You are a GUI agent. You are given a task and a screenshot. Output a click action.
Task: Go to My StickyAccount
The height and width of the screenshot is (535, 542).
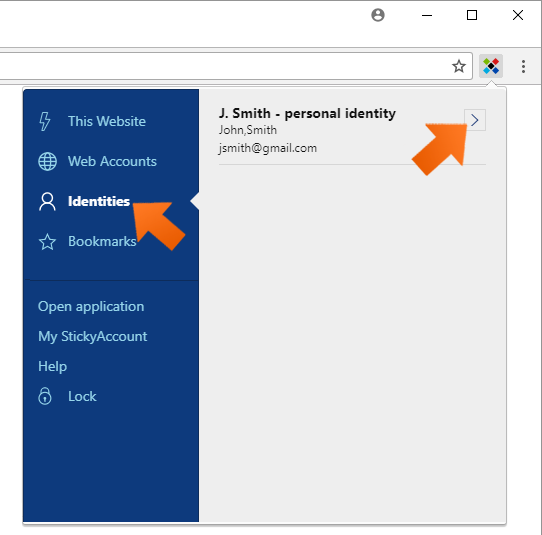93,336
